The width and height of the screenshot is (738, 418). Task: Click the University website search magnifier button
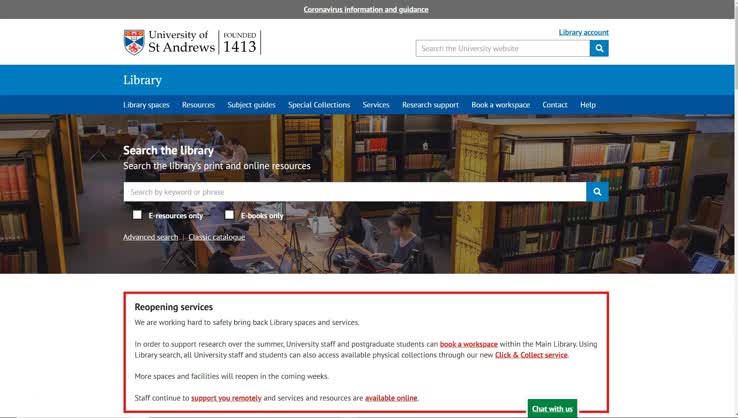tap(599, 48)
